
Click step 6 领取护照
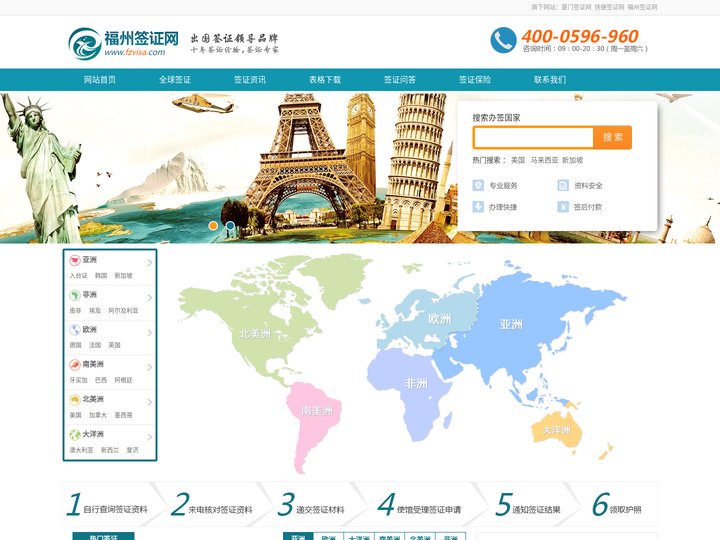coord(617,505)
